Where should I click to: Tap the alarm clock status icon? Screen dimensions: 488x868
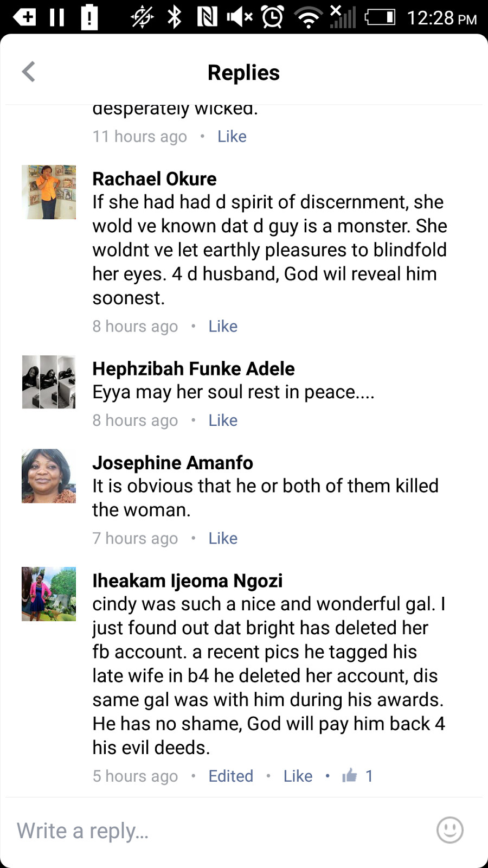coord(272,17)
